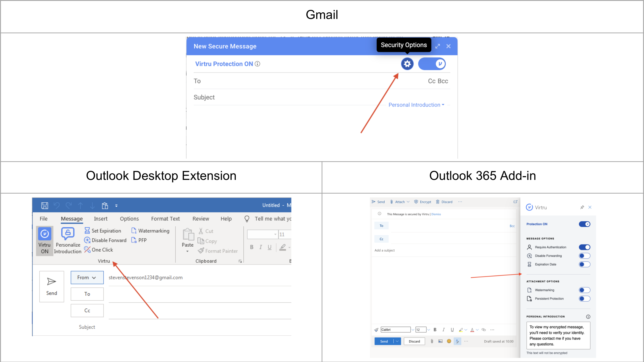The height and width of the screenshot is (362, 644).
Task: Enable the Persistent Protection switch
Action: tap(584, 299)
